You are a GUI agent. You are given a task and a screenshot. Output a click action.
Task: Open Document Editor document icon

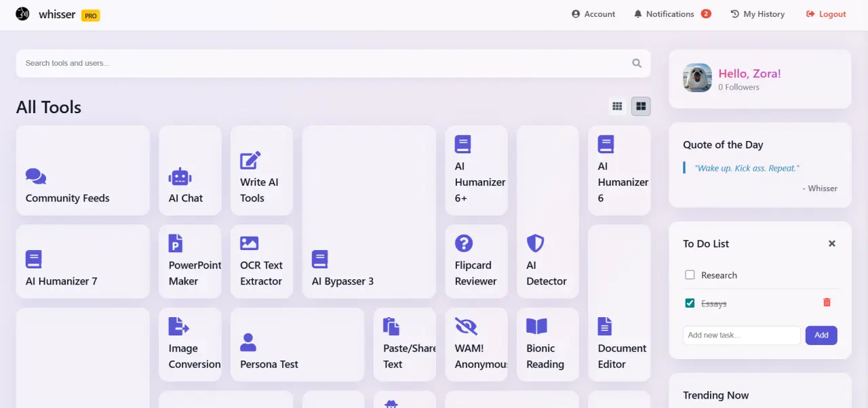(605, 326)
